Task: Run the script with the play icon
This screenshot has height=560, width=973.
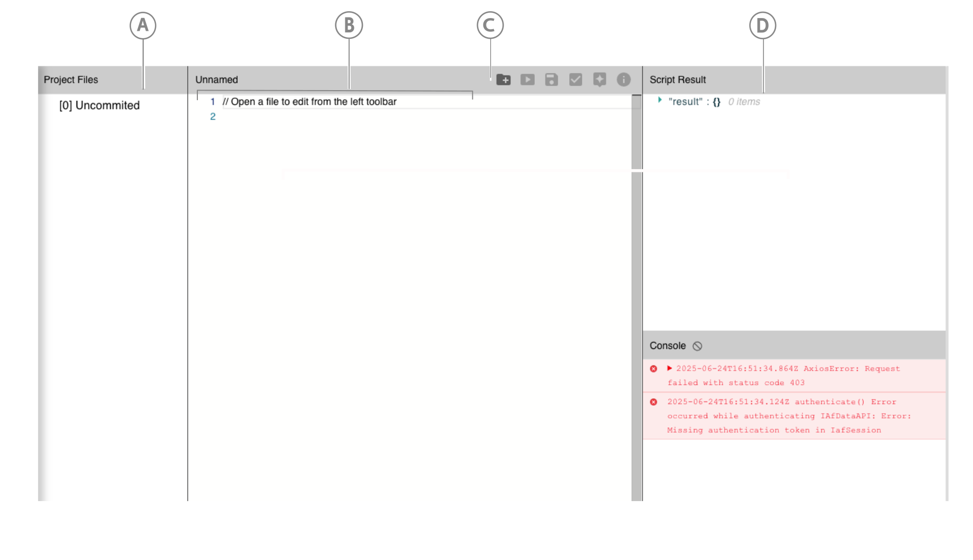Action: pos(527,80)
